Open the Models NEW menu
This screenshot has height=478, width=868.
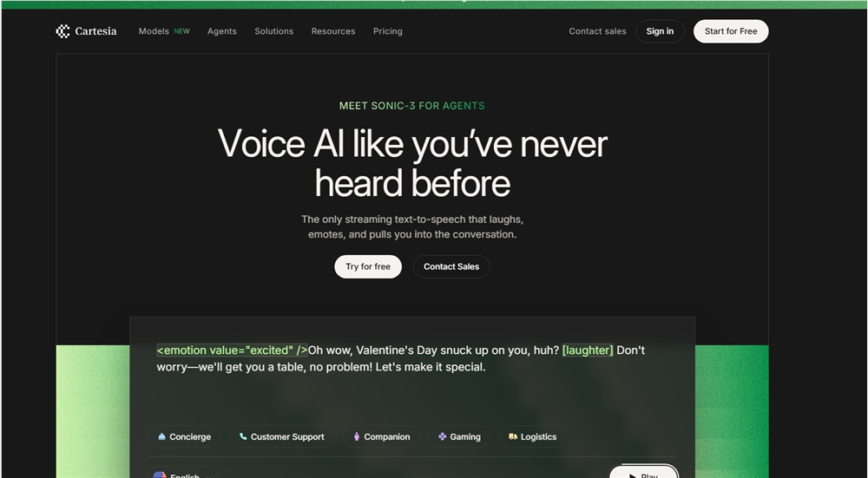[164, 31]
